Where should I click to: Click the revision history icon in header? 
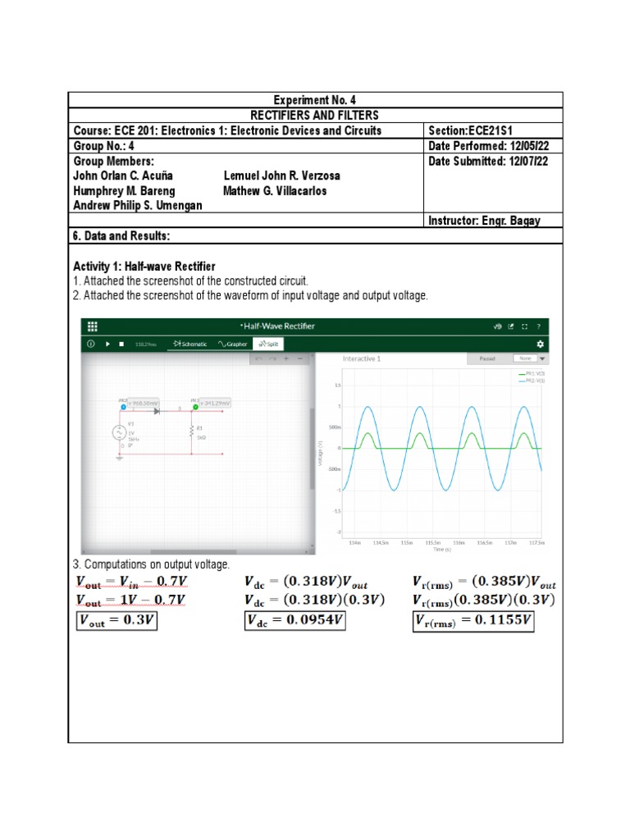[x=498, y=326]
